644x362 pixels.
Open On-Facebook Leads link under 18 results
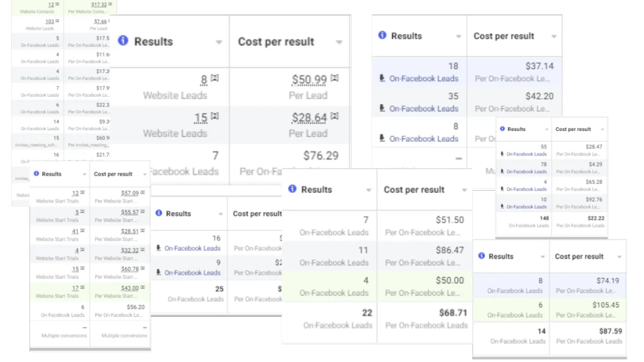(x=424, y=78)
